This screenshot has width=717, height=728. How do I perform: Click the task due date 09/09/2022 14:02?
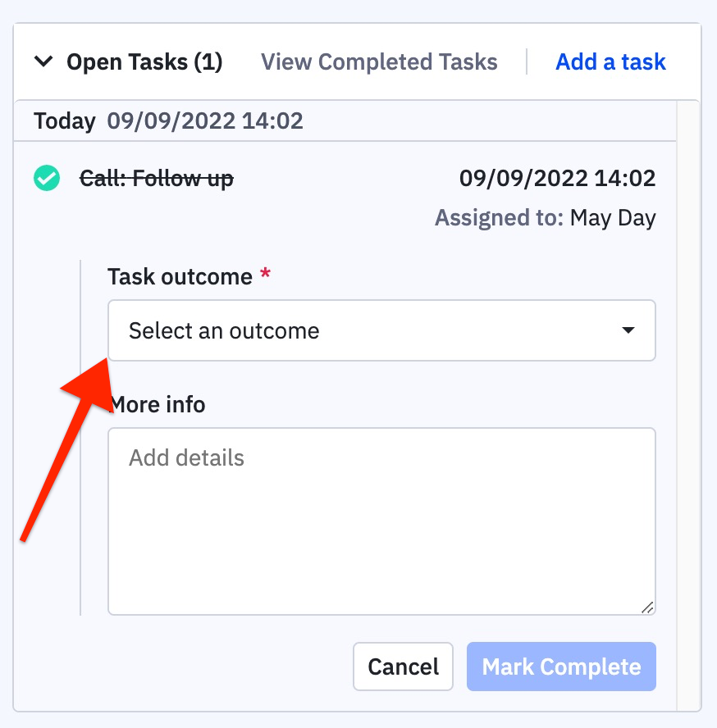pos(557,178)
